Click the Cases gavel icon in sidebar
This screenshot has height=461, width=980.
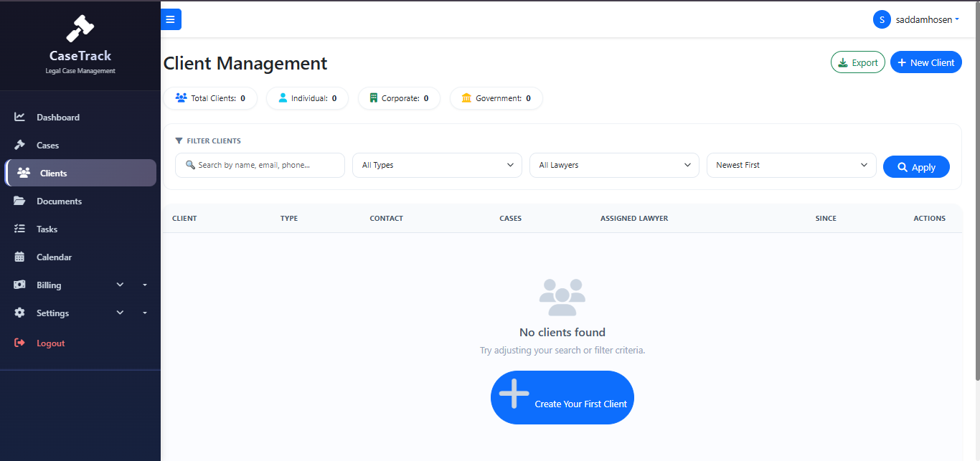20,145
